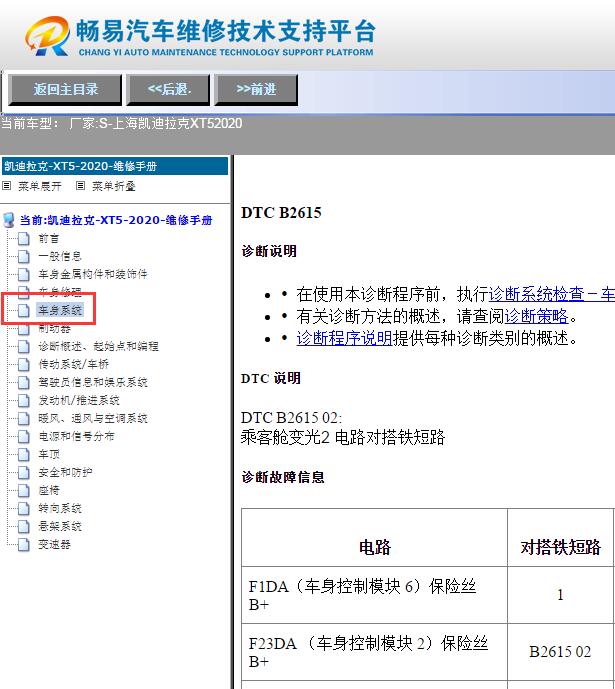Open the 制动器 tree entry

[54, 329]
